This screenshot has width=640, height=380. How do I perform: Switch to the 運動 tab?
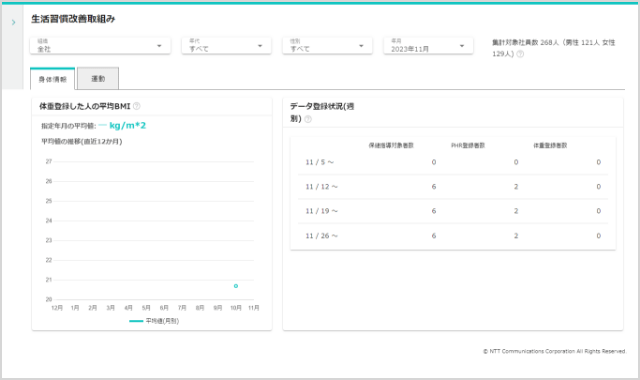point(98,78)
